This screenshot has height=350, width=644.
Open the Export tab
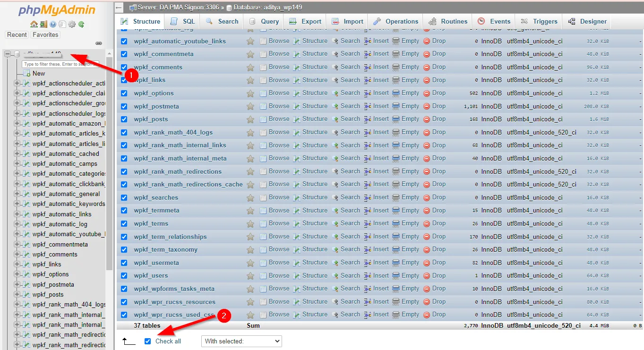[x=305, y=21]
